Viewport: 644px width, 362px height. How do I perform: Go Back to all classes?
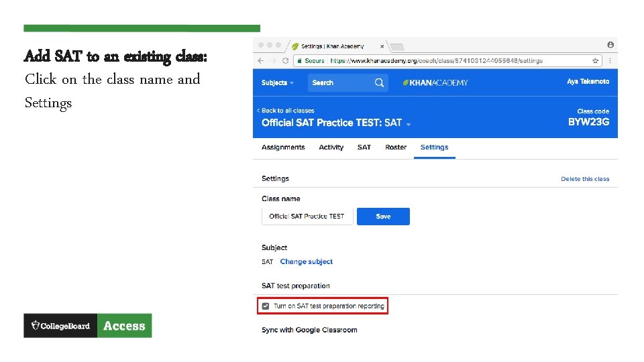(286, 111)
